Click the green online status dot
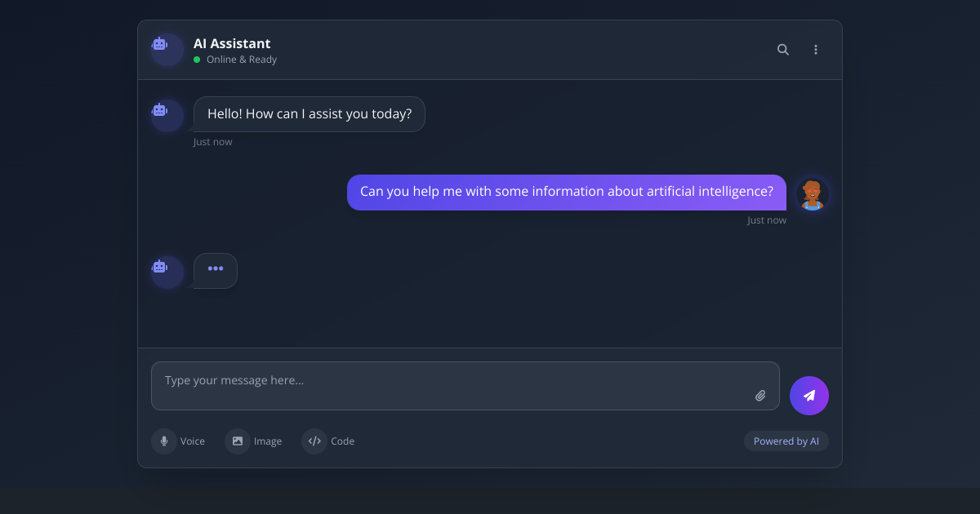The image size is (980, 514). pyautogui.click(x=196, y=59)
